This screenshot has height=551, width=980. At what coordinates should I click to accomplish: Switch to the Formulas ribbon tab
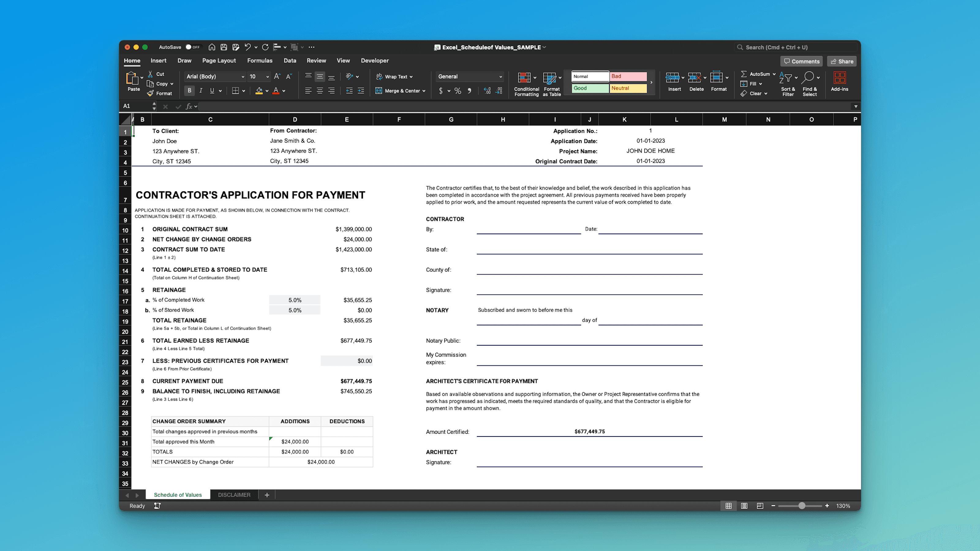coord(259,61)
